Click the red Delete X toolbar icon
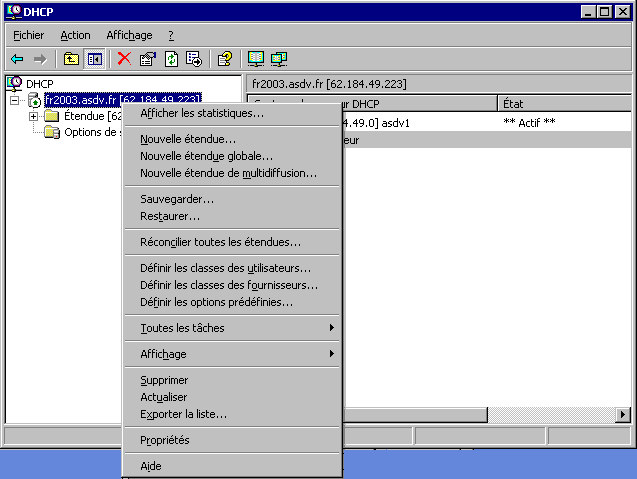Viewport: 637px width, 479px height. [x=124, y=59]
